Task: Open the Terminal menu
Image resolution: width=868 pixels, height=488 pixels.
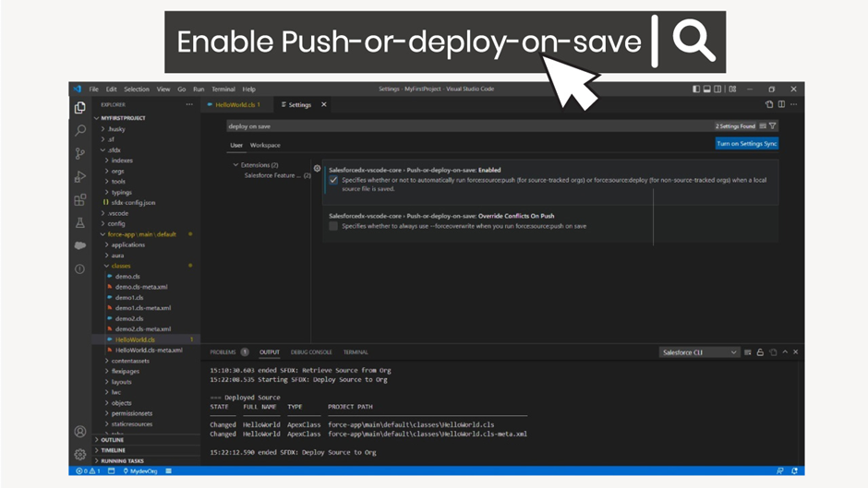Action: pyautogui.click(x=223, y=89)
